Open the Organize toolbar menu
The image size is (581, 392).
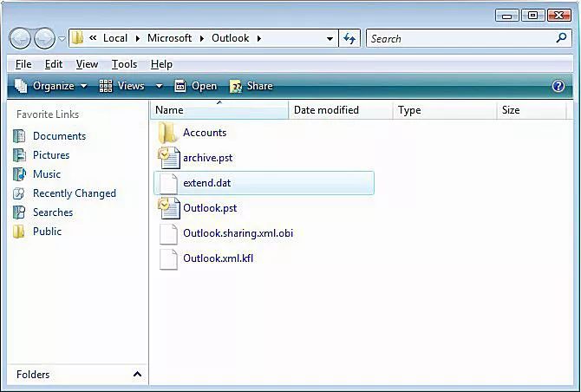click(x=51, y=86)
